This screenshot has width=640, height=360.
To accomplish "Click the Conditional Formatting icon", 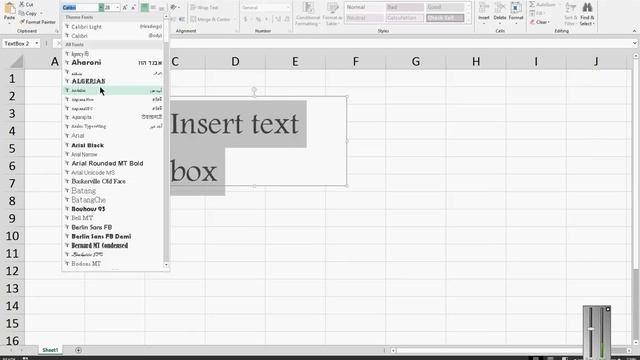I will pyautogui.click(x=308, y=8).
